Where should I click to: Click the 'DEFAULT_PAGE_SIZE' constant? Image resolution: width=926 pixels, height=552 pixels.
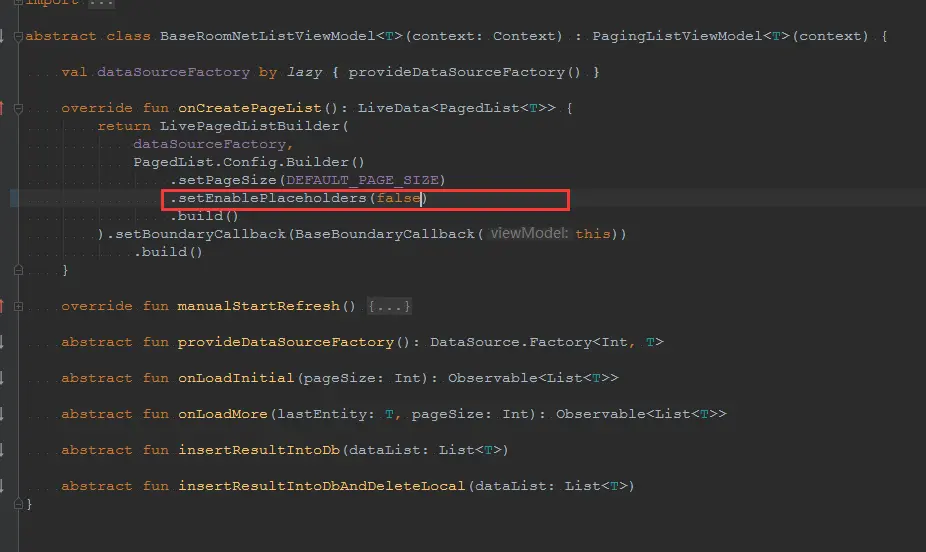[x=362, y=180]
